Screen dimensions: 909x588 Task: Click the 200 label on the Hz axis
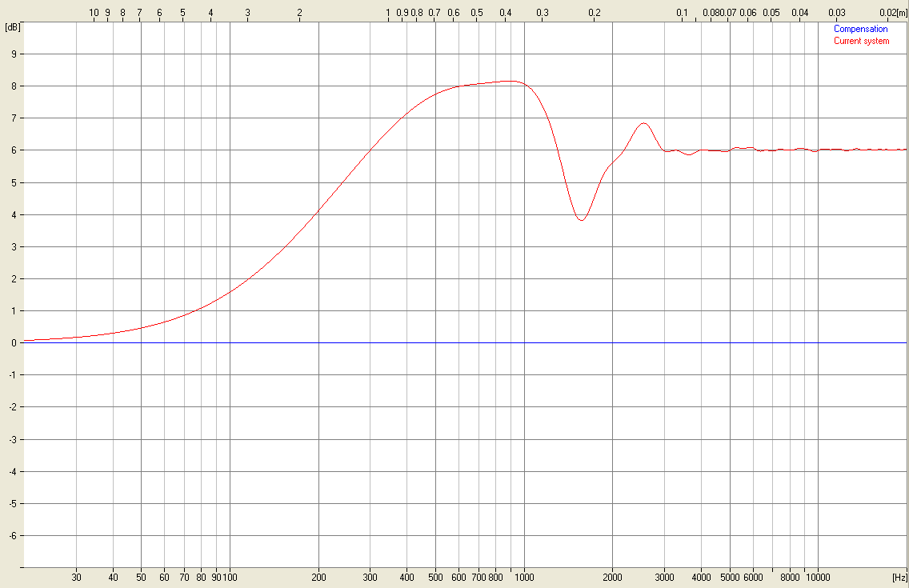[318, 578]
